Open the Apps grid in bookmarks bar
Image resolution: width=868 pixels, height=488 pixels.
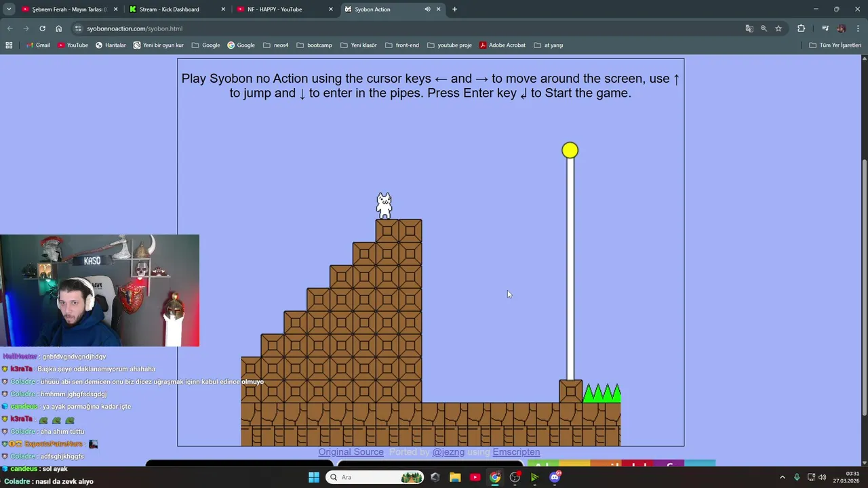click(9, 45)
